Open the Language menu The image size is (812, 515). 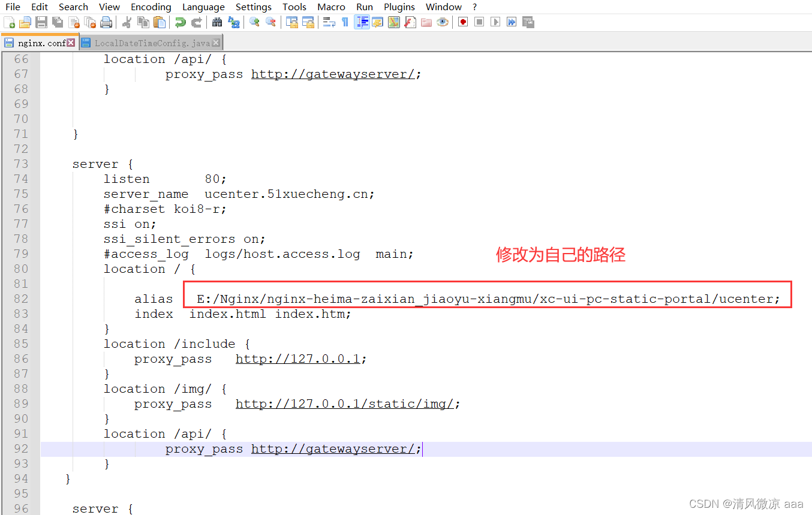click(x=203, y=7)
